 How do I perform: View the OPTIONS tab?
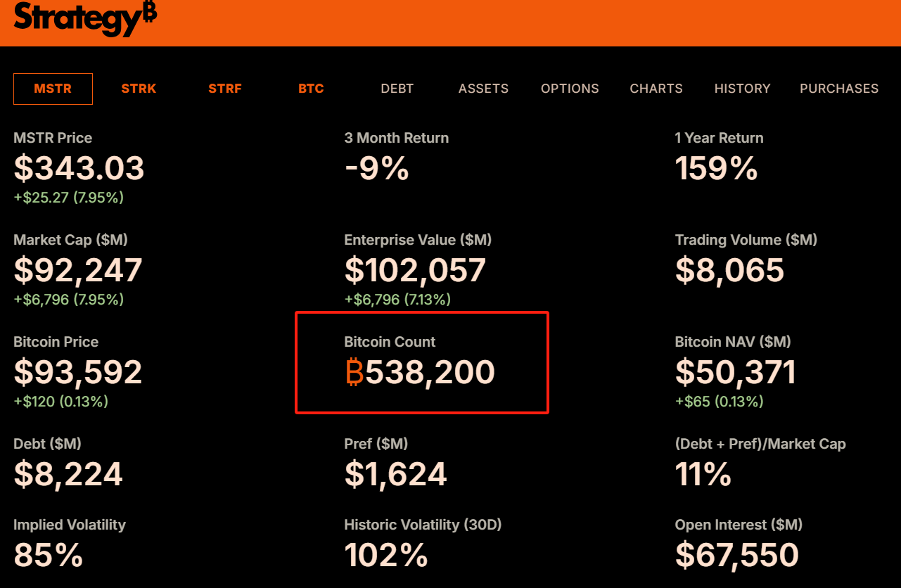point(570,89)
